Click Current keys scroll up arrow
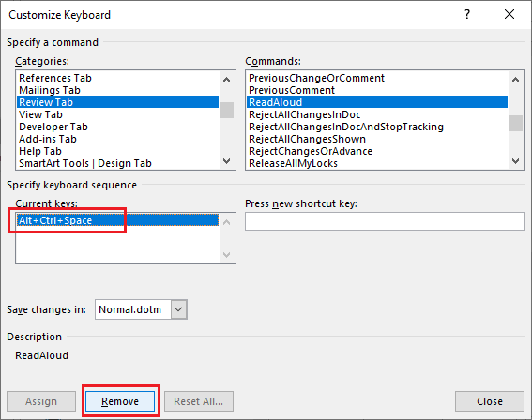The width and height of the screenshot is (532, 420). [x=227, y=222]
